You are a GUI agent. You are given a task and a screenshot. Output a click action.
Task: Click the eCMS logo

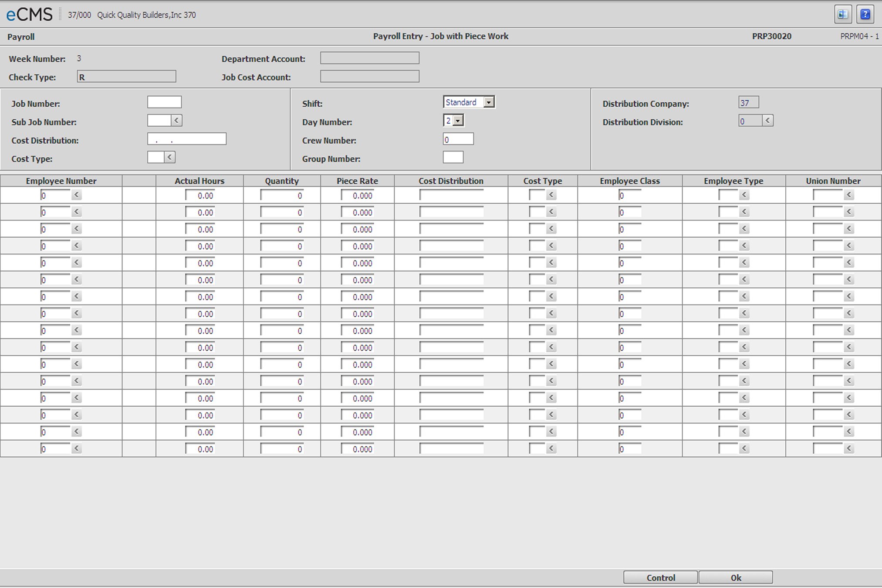point(29,14)
